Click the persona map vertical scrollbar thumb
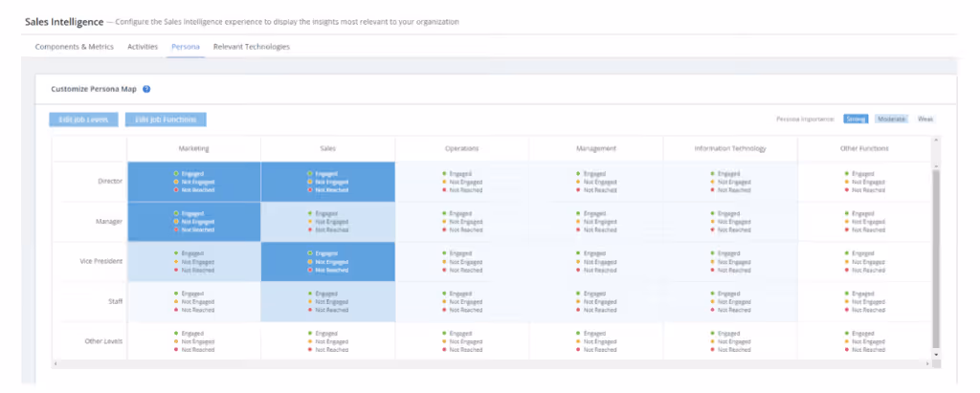 936,259
